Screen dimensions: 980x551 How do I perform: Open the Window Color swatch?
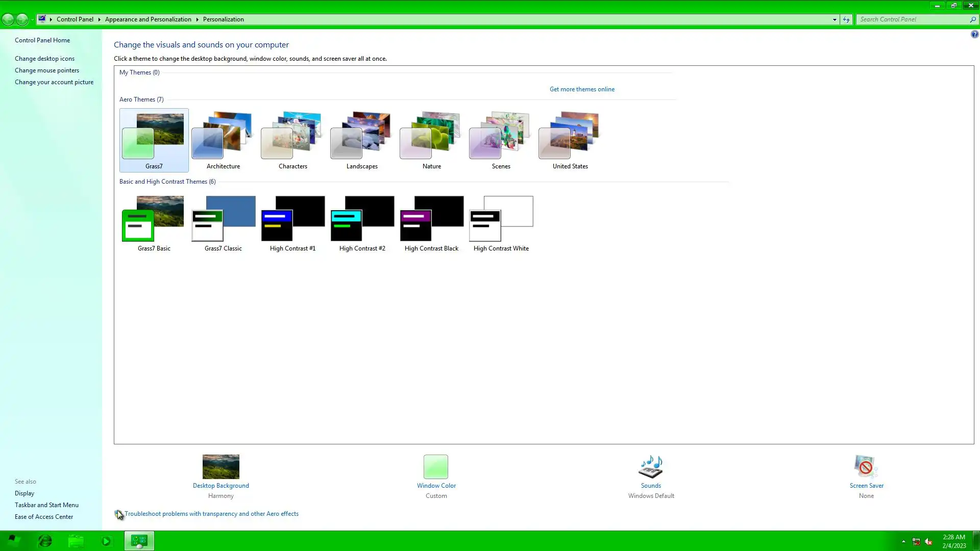click(x=436, y=466)
